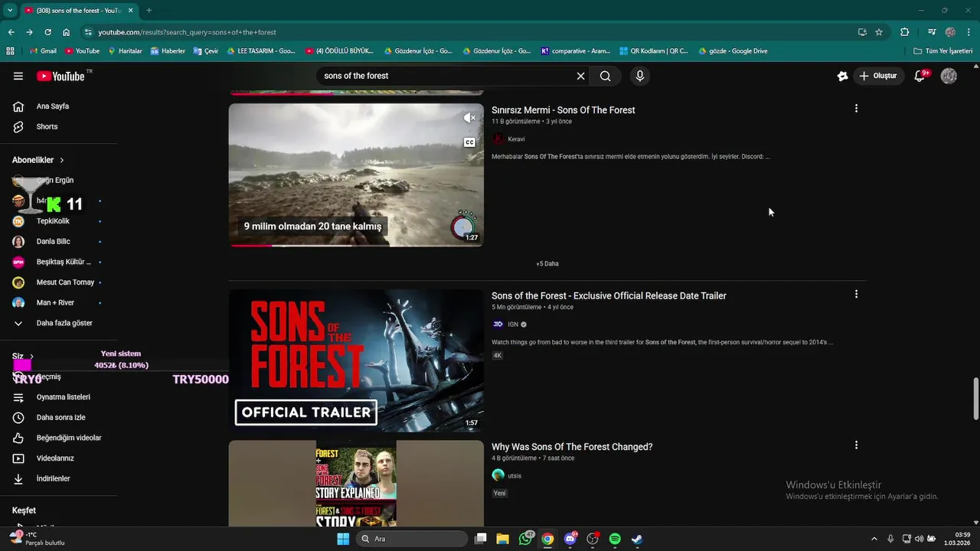Screen dimensions: 980x551
Task: Seek in the Sınırsız Mermi preview progress bar
Action: 356,246
